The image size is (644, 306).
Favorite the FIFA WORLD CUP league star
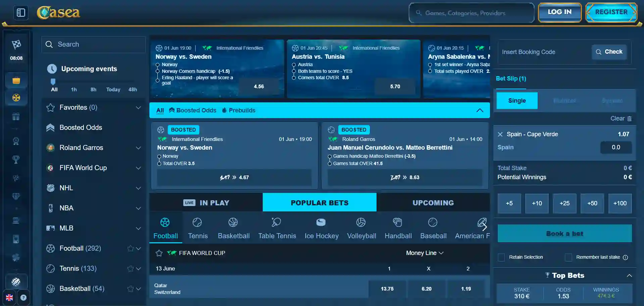(x=159, y=253)
